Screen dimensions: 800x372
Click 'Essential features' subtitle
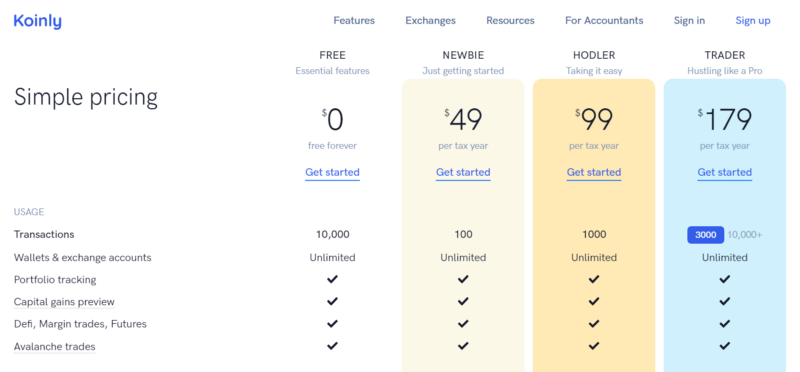[332, 71]
